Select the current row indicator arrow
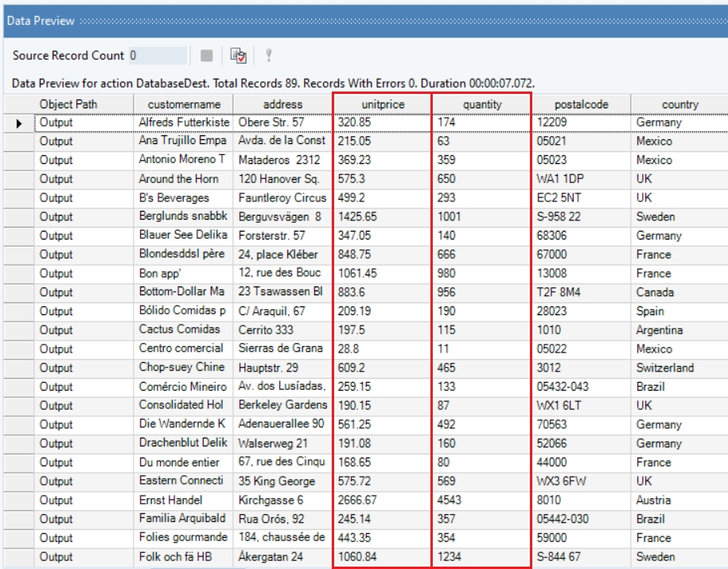Image resolution: width=728 pixels, height=569 pixels. (19, 123)
